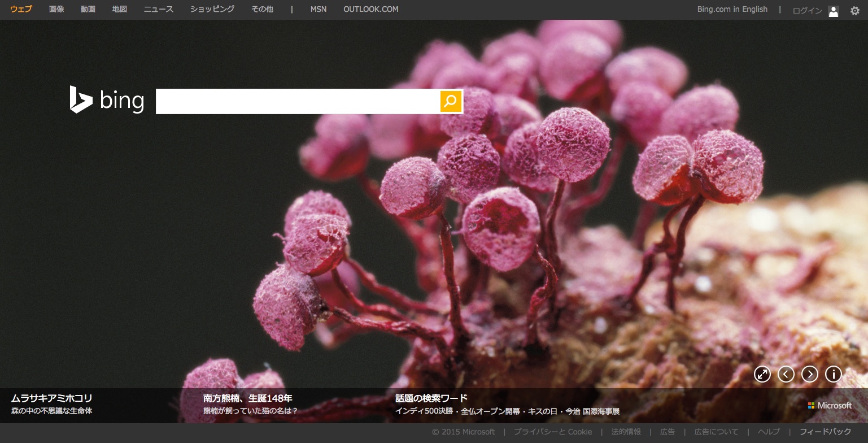Switch to the 動画 (Videos) tab

point(88,9)
